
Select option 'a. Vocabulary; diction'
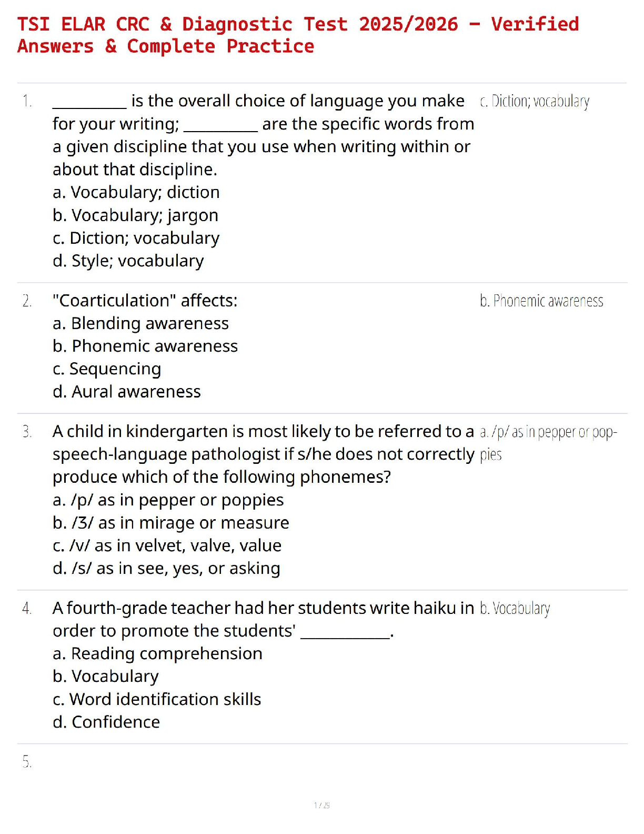click(136, 192)
